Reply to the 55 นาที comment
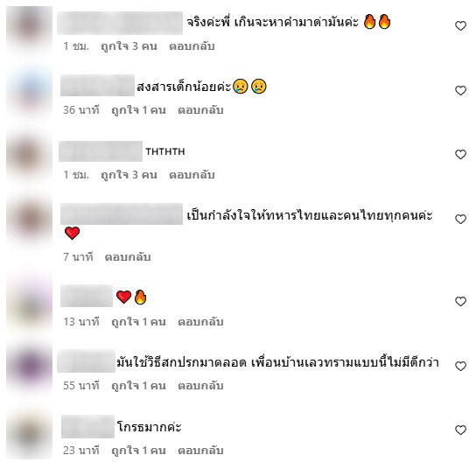 200,386
